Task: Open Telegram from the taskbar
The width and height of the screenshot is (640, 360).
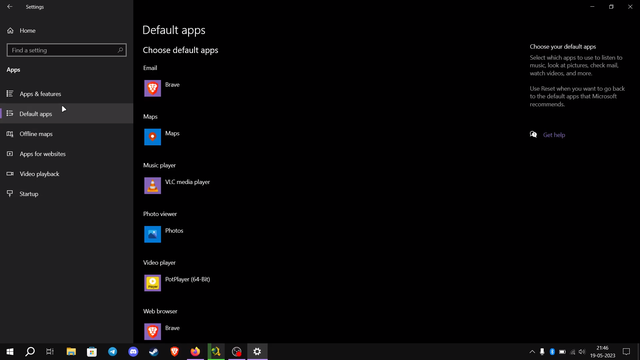Action: tap(113, 351)
